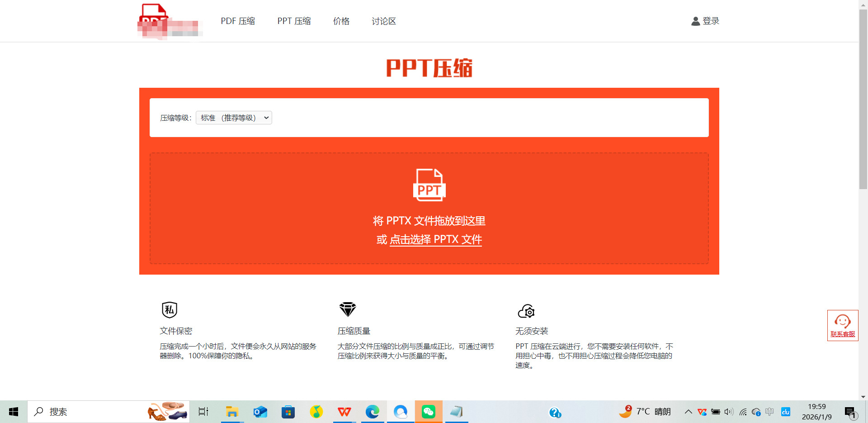
Task: Open the notification center
Action: coord(850,412)
